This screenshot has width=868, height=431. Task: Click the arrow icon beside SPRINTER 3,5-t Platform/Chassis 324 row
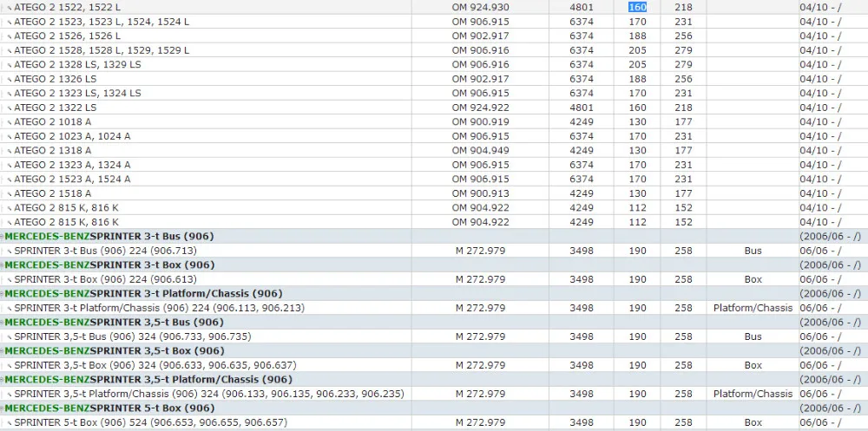pyautogui.click(x=10, y=395)
